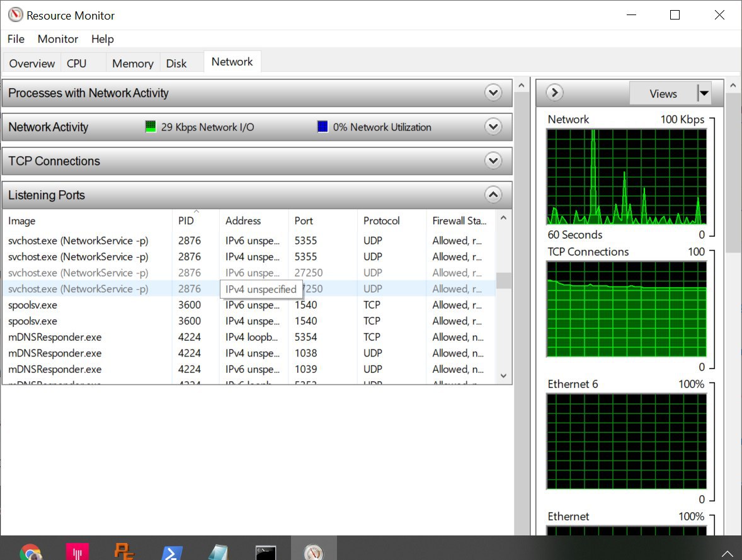Click up arrow of main pane scrollbar

point(521,86)
